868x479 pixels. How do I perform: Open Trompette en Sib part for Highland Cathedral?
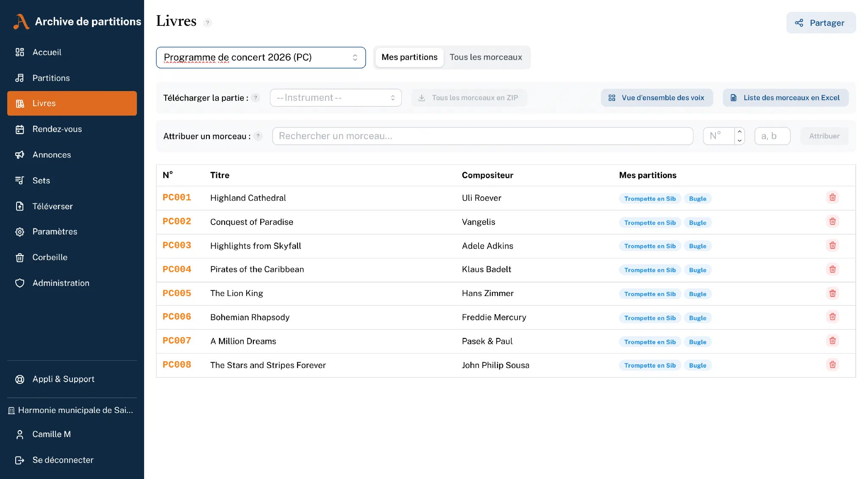(x=650, y=199)
